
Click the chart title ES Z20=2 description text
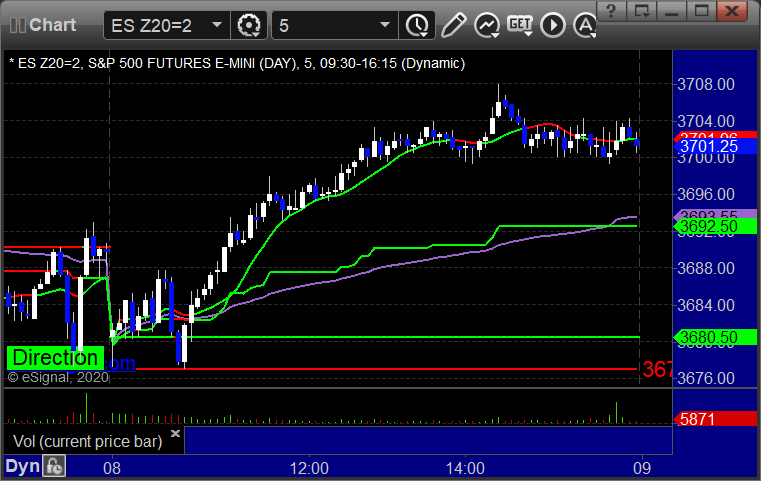pyautogui.click(x=237, y=64)
